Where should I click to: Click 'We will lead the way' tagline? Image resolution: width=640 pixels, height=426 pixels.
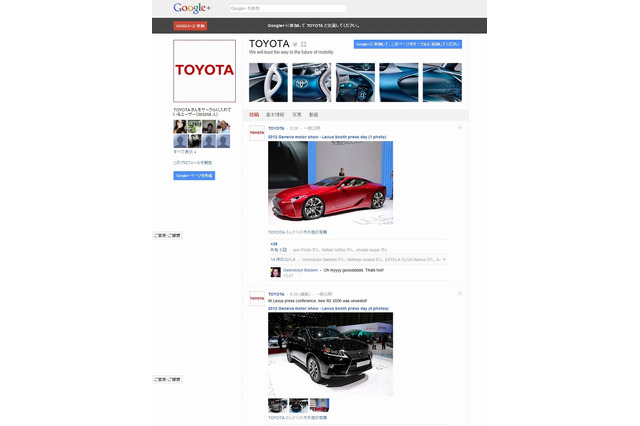(x=291, y=52)
